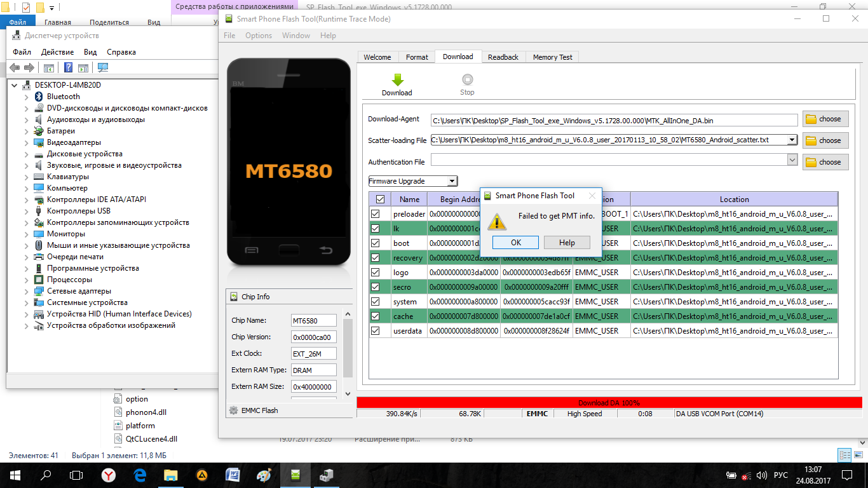This screenshot has width=868, height=488.
Task: Uncheck the preloader partition checkbox
Action: click(376, 214)
